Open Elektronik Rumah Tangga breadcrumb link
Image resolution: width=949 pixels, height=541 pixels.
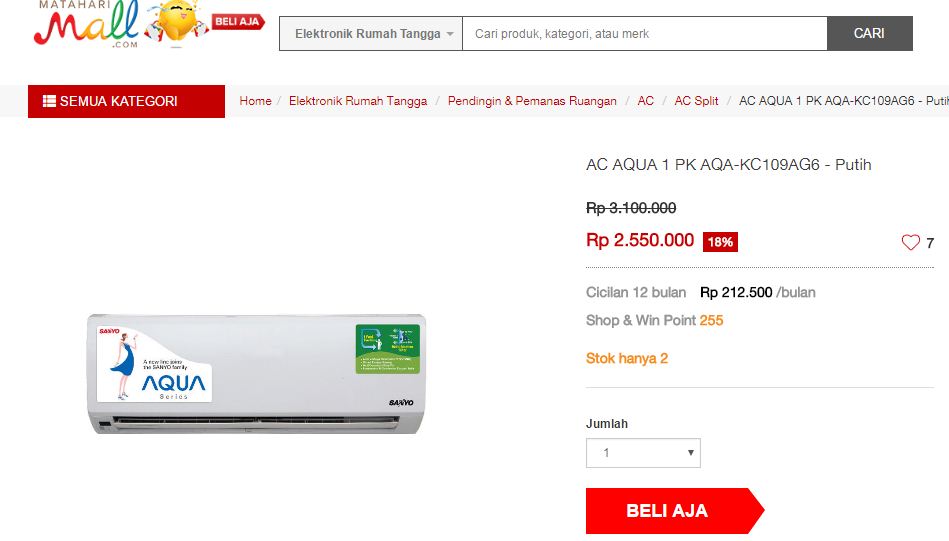tap(358, 101)
